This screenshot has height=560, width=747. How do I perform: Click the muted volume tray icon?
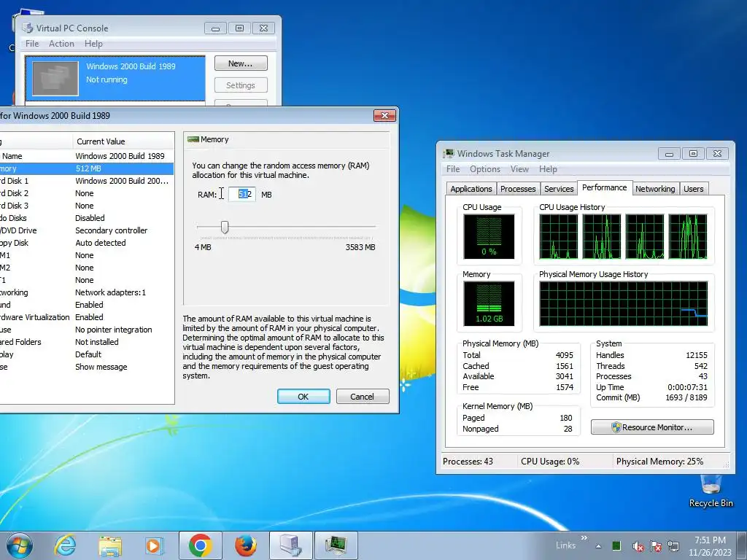638,546
